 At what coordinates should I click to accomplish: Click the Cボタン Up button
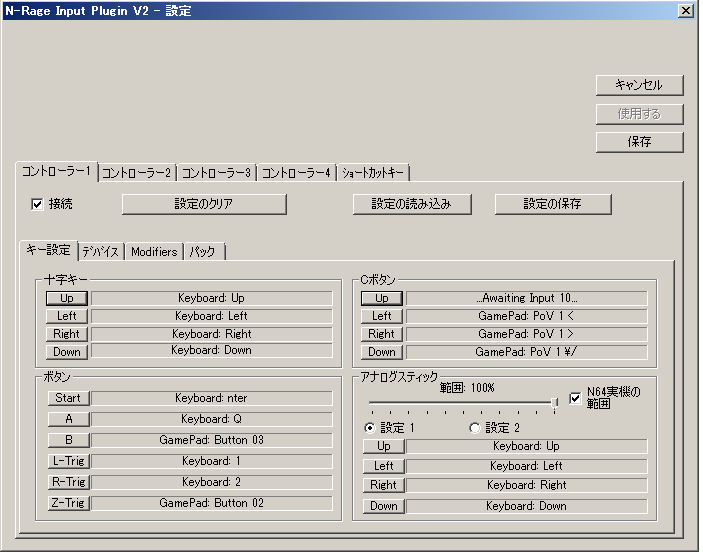point(382,298)
